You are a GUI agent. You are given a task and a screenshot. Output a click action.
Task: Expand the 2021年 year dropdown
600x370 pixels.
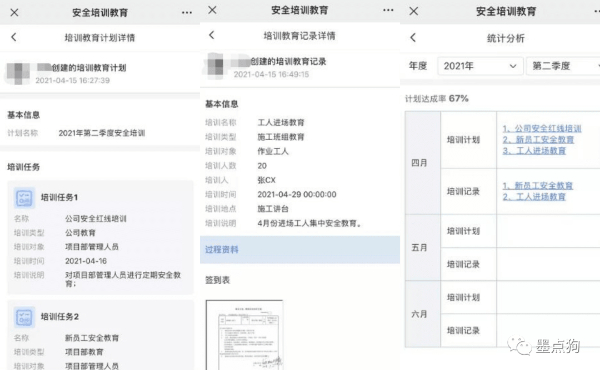pos(480,66)
